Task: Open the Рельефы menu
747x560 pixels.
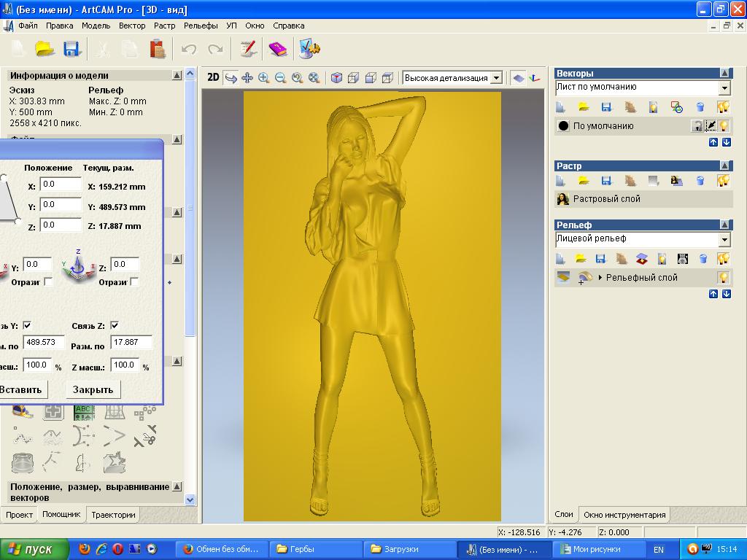Action: (201, 26)
